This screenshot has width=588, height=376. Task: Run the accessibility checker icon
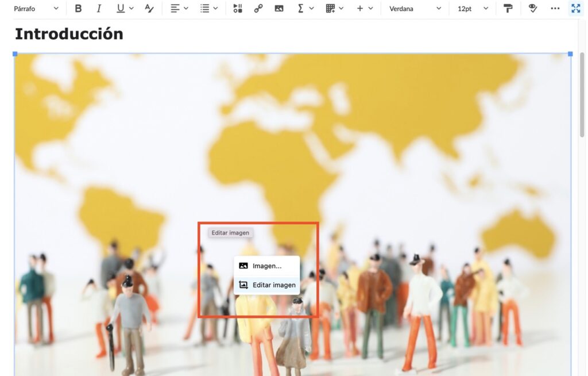[533, 9]
